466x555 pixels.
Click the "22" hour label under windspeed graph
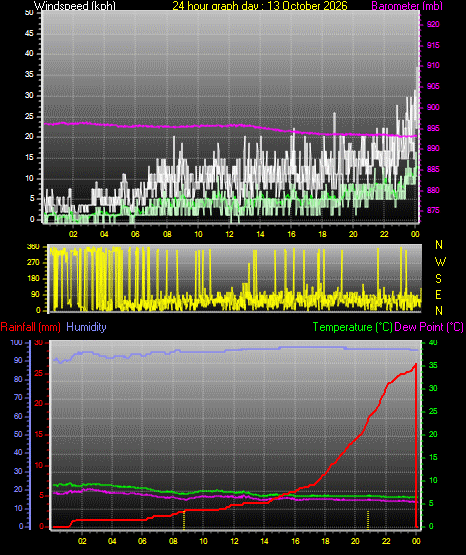(x=384, y=234)
